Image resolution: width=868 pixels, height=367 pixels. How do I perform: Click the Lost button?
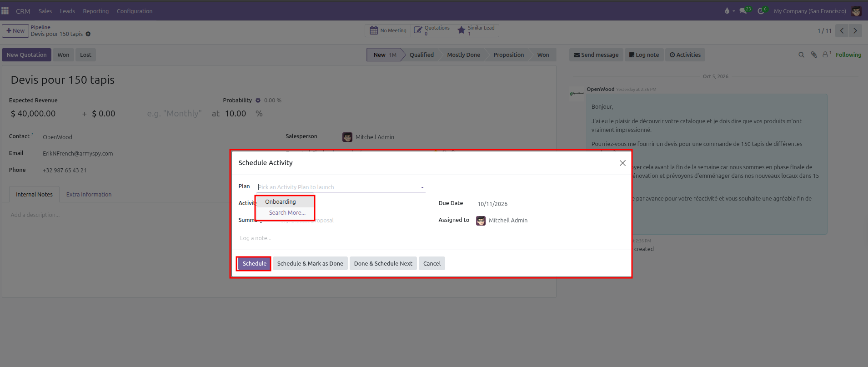click(85, 55)
